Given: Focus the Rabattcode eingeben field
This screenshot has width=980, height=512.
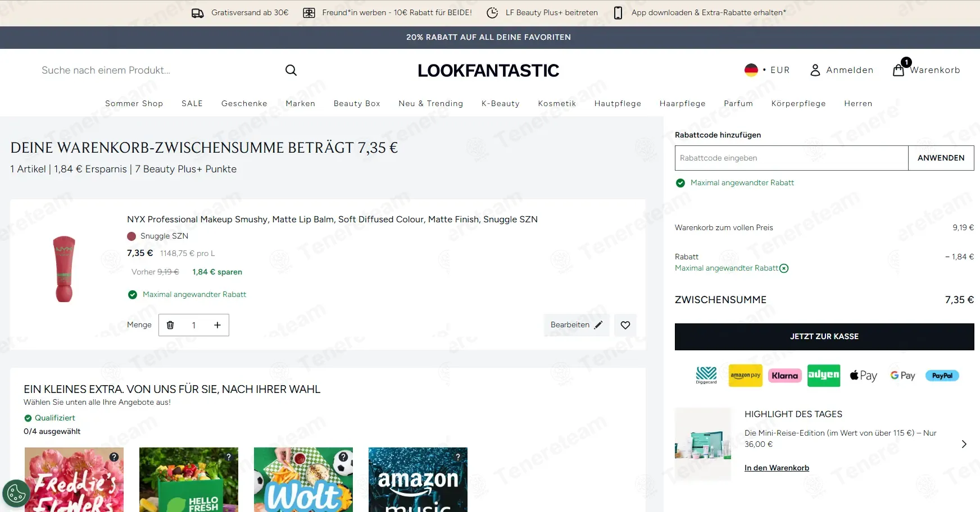Looking at the screenshot, I should (791, 158).
